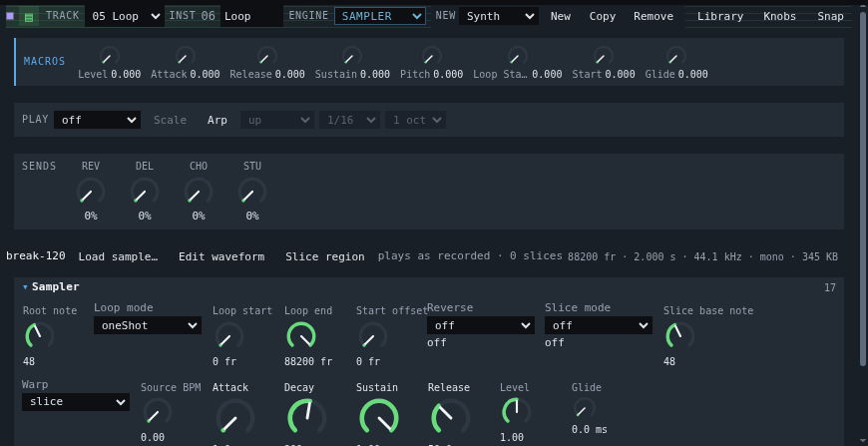Adjust the Slice base note knob
This screenshot has width=868, height=446.
tap(679, 335)
